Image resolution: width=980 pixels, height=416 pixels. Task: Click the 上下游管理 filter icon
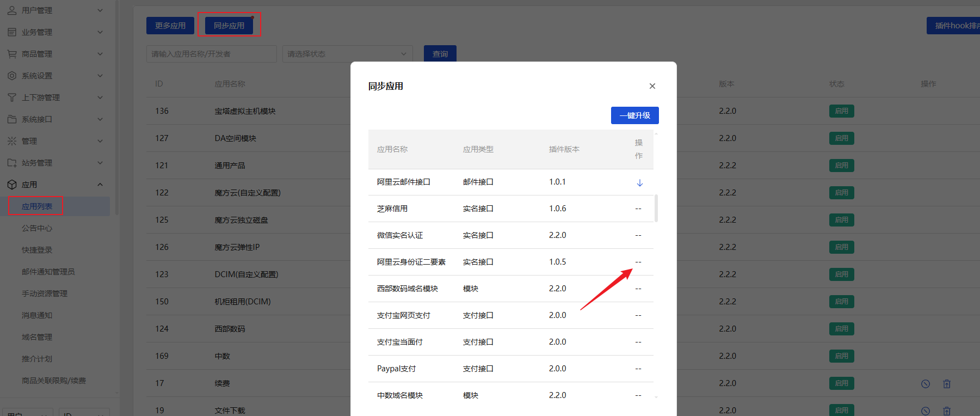click(12, 97)
